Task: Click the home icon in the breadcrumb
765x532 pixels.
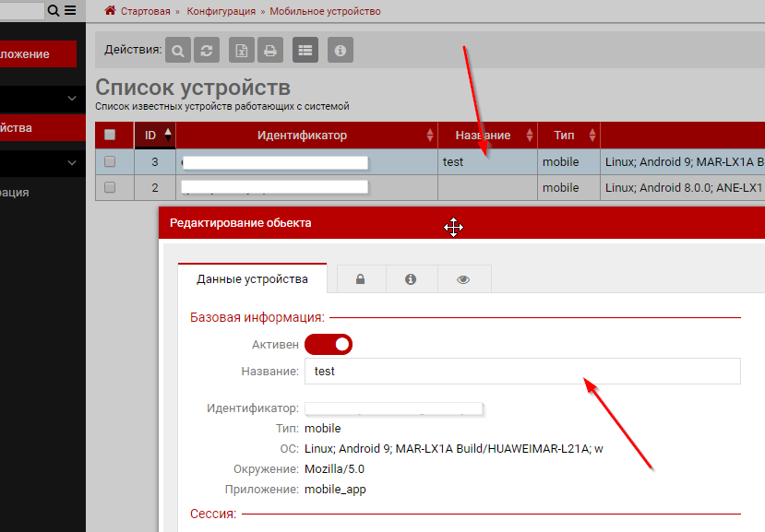Action: [111, 11]
